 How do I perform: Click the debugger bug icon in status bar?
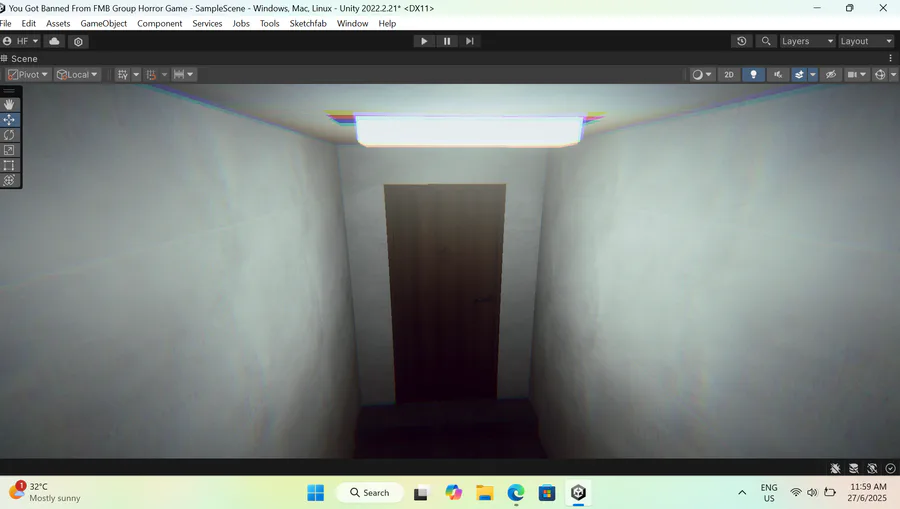click(835, 468)
